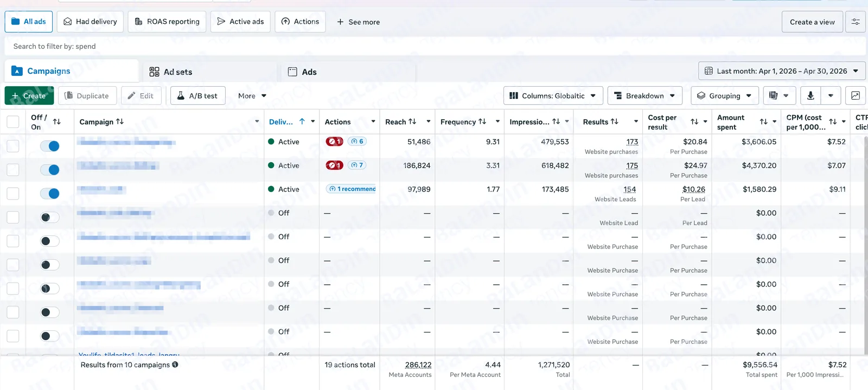Switch to Had delivery view
The height and width of the screenshot is (390, 868).
point(90,22)
